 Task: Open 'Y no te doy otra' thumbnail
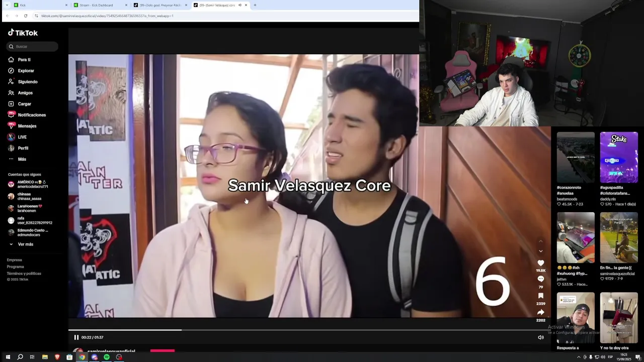pos(619,318)
